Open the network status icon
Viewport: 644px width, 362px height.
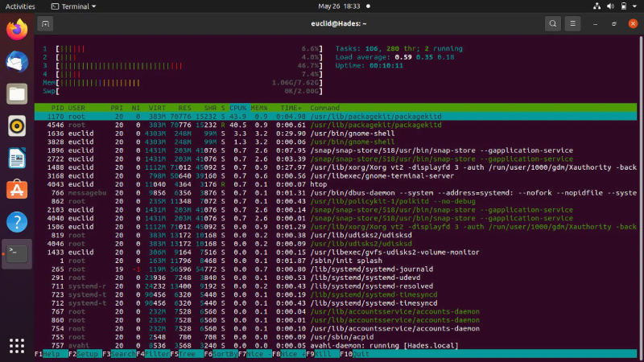(597, 6)
